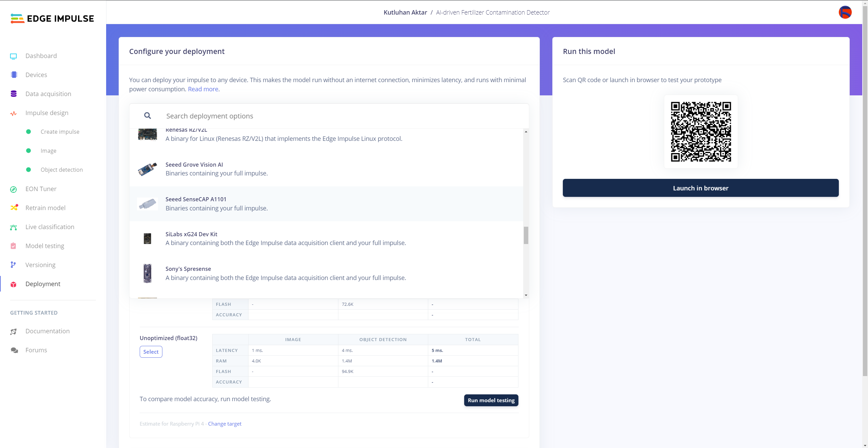The image size is (868, 448).
Task: Click the EON Tuner compass icon
Action: (x=14, y=189)
